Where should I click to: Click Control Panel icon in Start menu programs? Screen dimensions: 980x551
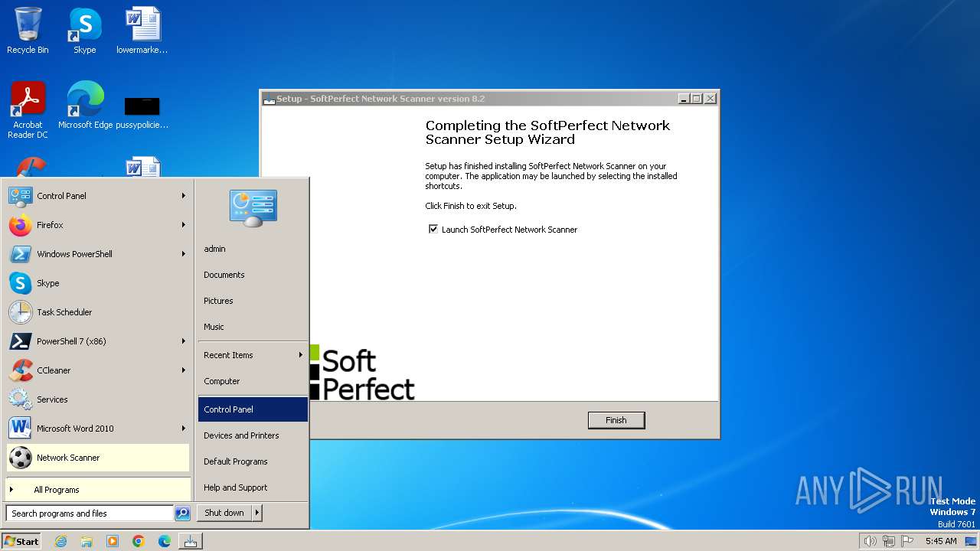click(x=20, y=196)
